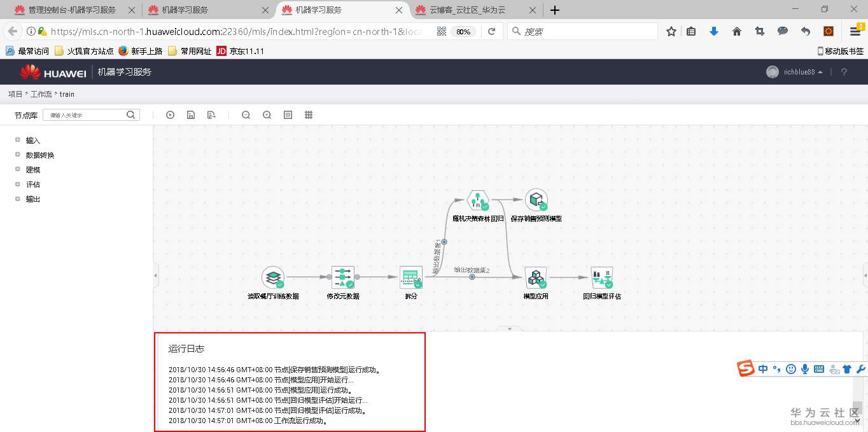Open the right side panel handle
Viewport: 868px width, 432px height.
coord(865,275)
